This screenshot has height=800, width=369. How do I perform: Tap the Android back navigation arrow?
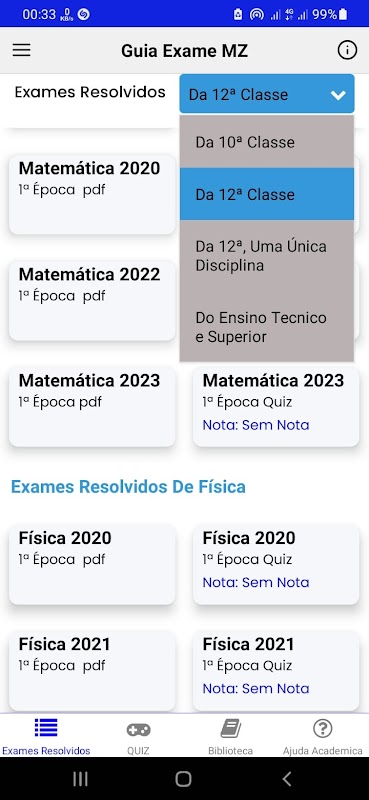pyautogui.click(x=287, y=779)
